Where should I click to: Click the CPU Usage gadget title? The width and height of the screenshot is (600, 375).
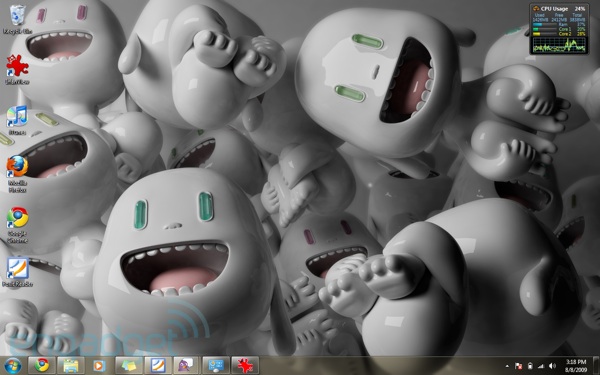coord(554,8)
